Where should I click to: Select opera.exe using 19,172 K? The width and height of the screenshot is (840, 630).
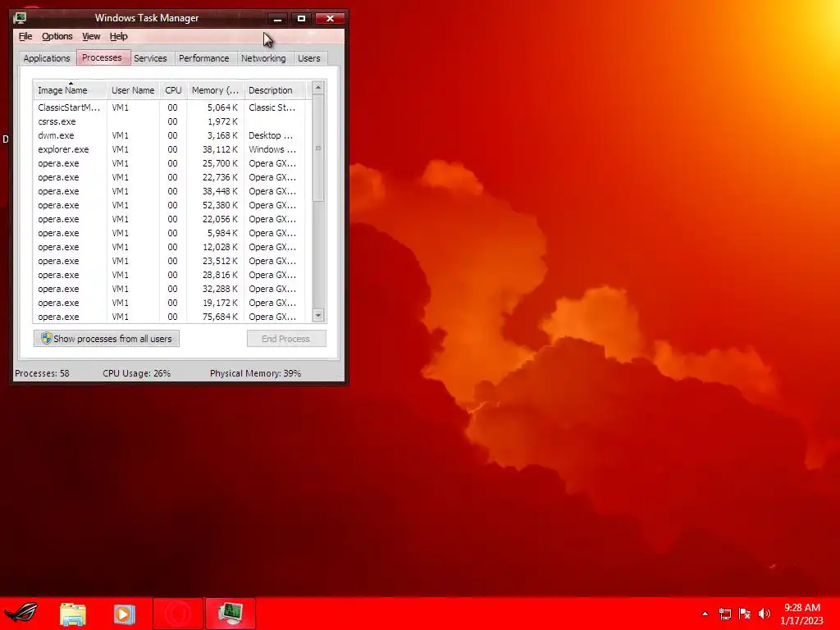(x=169, y=303)
